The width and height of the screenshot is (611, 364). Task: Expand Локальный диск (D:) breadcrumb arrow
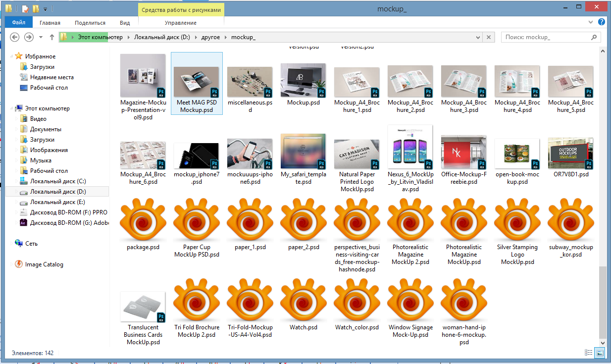click(197, 38)
